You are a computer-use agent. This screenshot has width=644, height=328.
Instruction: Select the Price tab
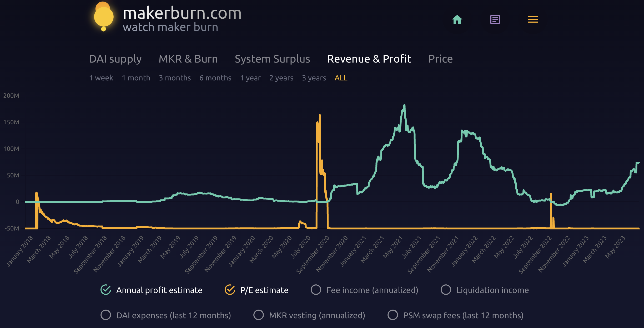[440, 59]
